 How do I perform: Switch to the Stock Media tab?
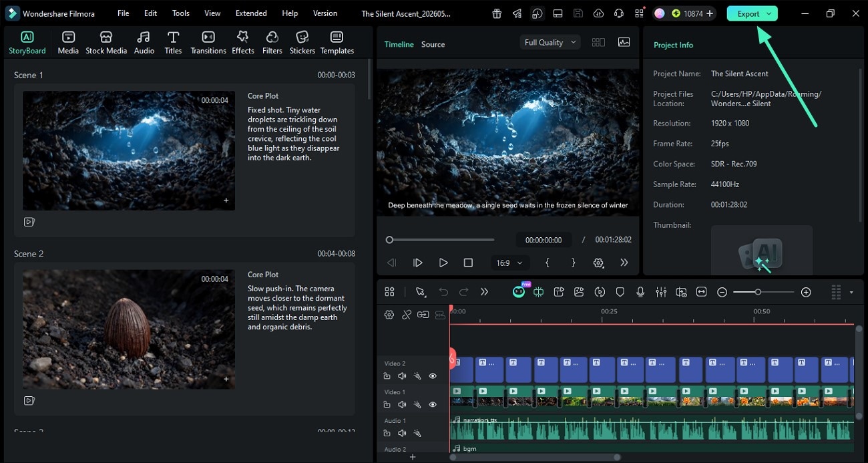pos(106,43)
